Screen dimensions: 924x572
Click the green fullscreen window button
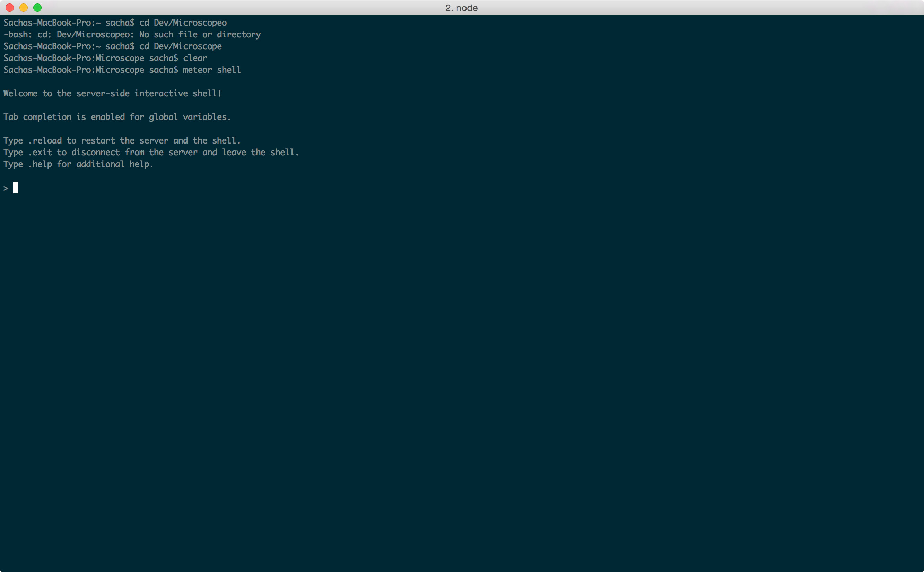click(37, 8)
